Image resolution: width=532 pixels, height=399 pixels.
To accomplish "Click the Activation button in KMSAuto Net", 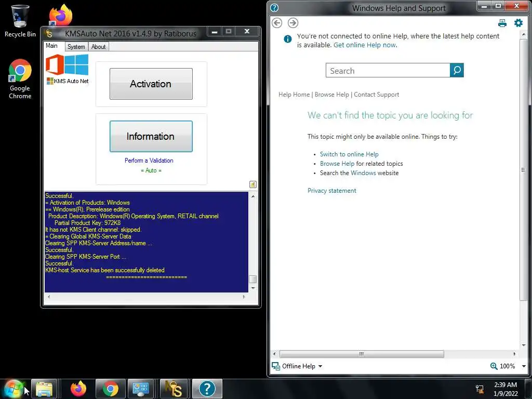I will tap(151, 84).
